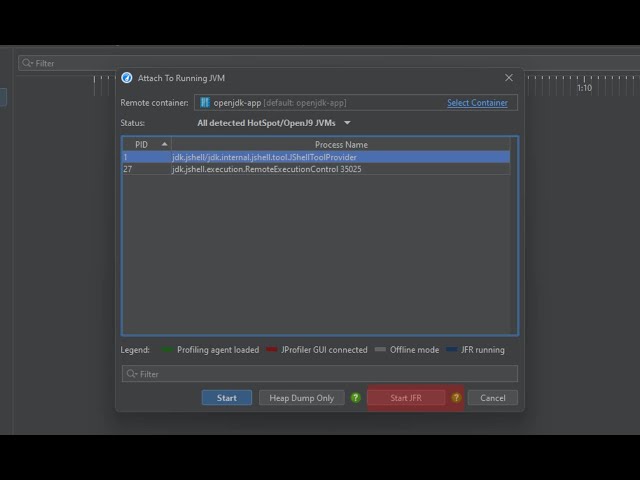640x480 pixels.
Task: Click the openjdk-app container icon
Action: [x=205, y=102]
